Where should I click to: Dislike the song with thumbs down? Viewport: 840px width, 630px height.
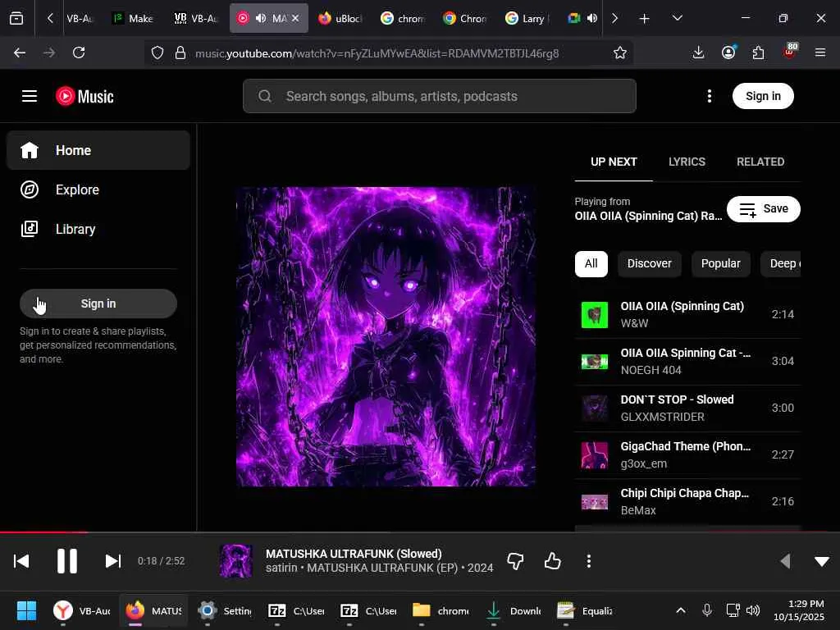click(x=515, y=561)
